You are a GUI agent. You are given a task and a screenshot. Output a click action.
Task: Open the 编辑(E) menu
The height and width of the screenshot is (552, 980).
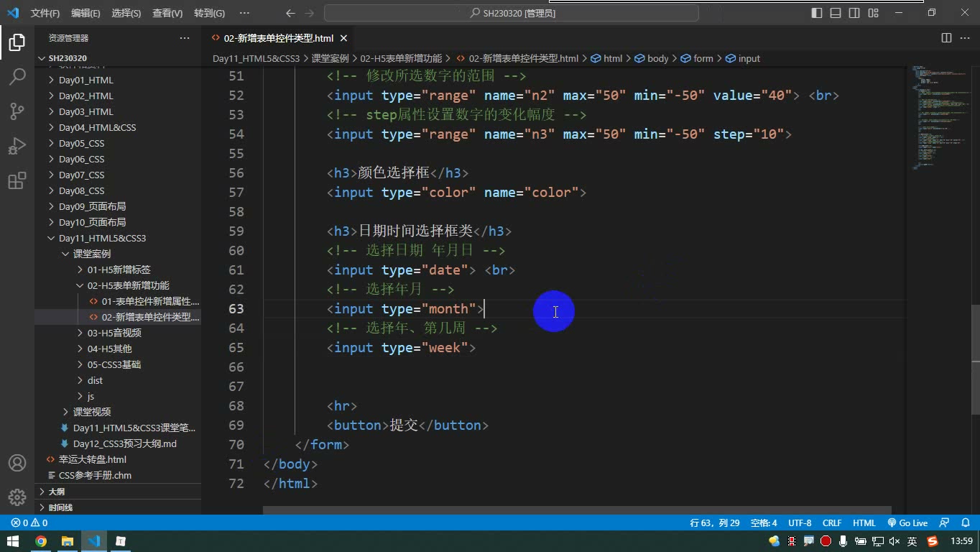point(85,13)
